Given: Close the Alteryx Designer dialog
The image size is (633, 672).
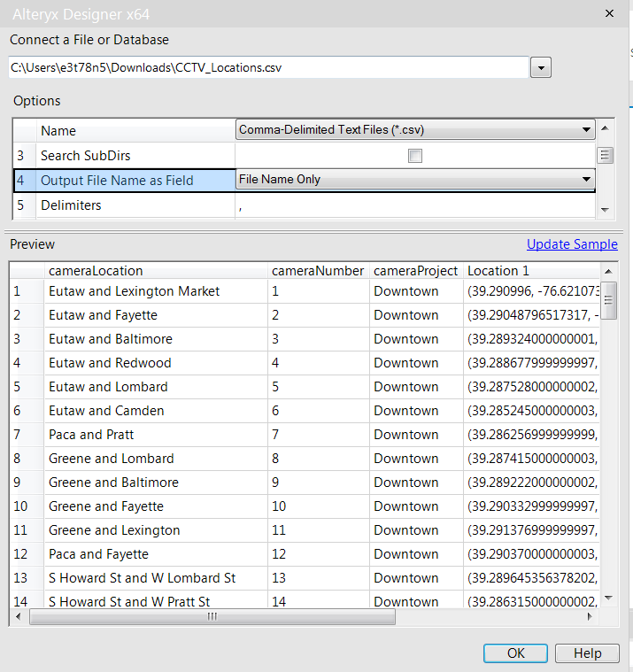Looking at the screenshot, I should (609, 13).
